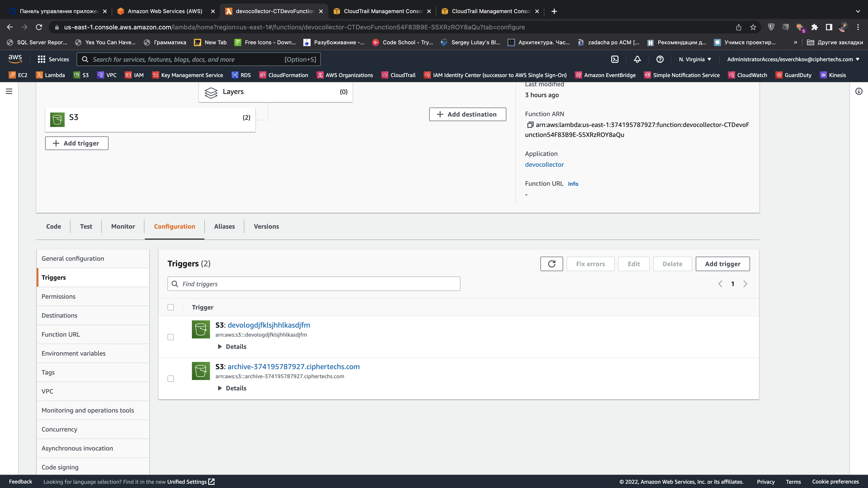868x488 pixels.
Task: Open the N. Virginia region dropdown
Action: tap(695, 59)
